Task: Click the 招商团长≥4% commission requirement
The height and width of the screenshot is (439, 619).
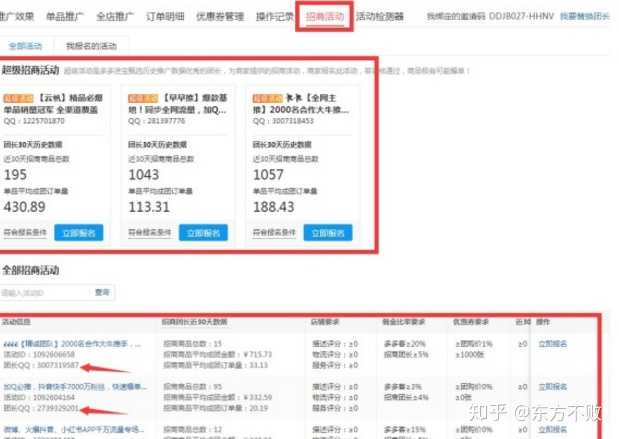Action: pyautogui.click(x=406, y=397)
